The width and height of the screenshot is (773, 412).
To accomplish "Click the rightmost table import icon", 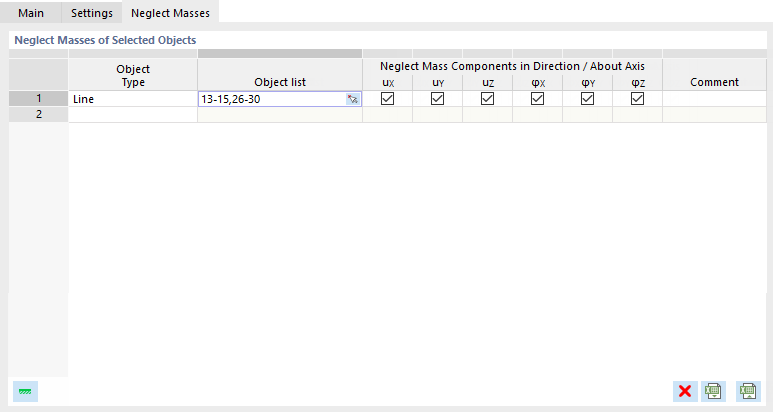I will [x=746, y=391].
